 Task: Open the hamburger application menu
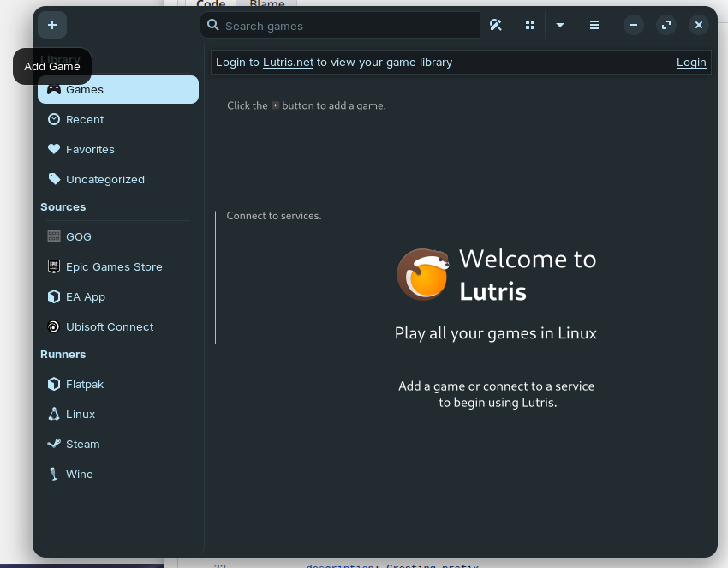point(594,25)
